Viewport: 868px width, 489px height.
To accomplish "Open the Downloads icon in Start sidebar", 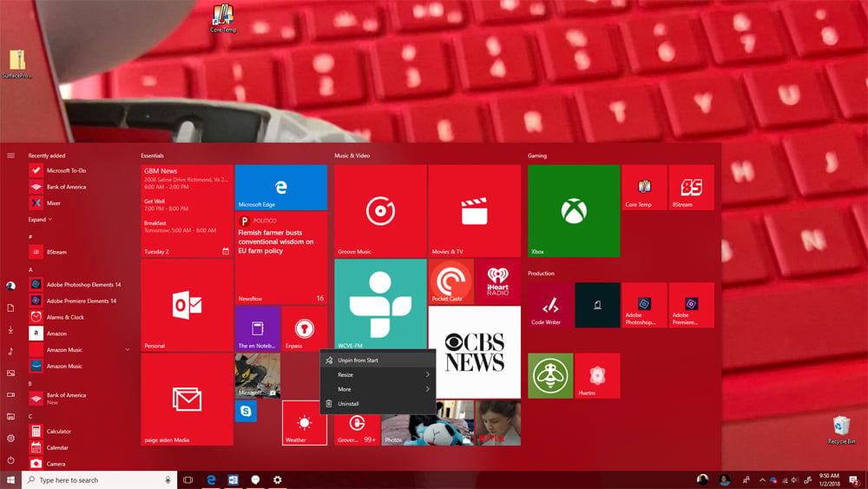I will (x=10, y=329).
